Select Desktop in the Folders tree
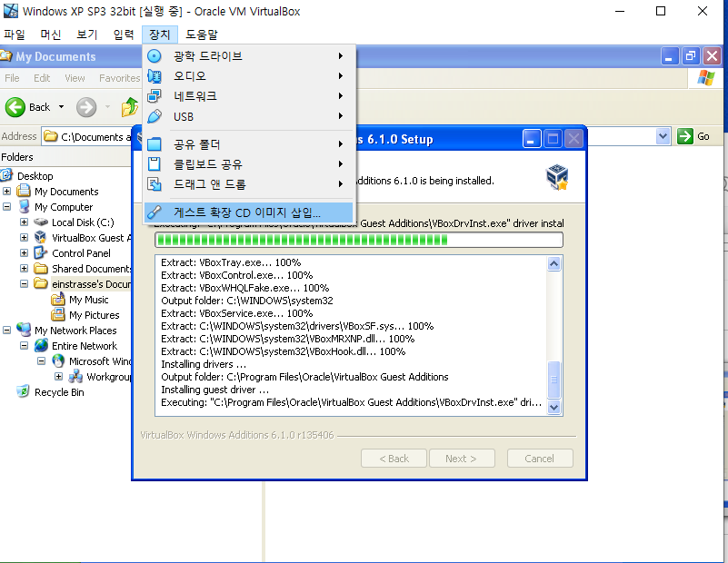 (x=35, y=176)
